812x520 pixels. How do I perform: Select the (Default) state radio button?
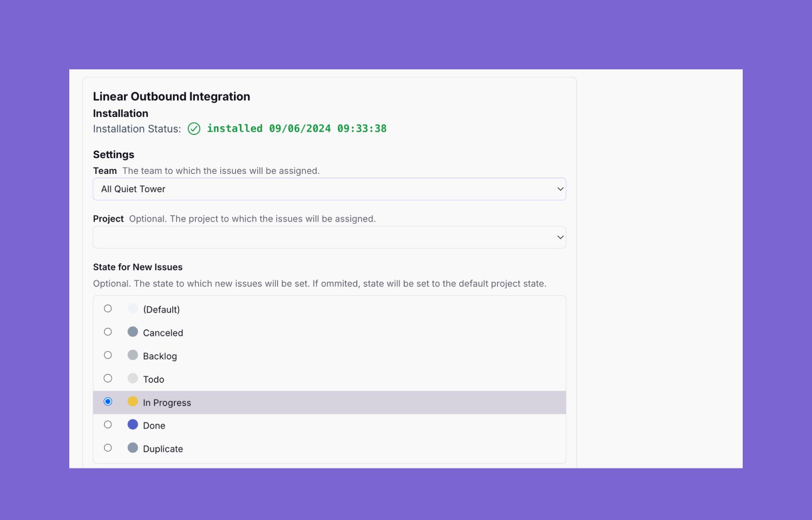point(108,309)
